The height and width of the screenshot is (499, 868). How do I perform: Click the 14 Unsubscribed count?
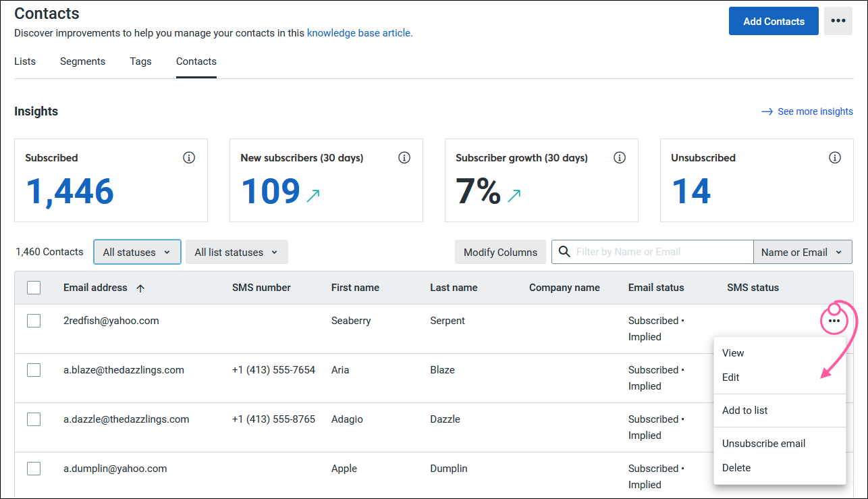(x=691, y=192)
